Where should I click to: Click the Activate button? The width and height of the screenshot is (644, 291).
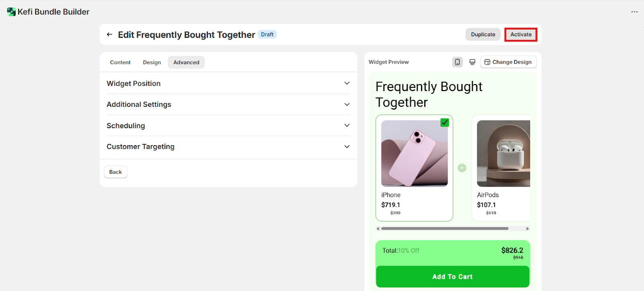pos(521,35)
